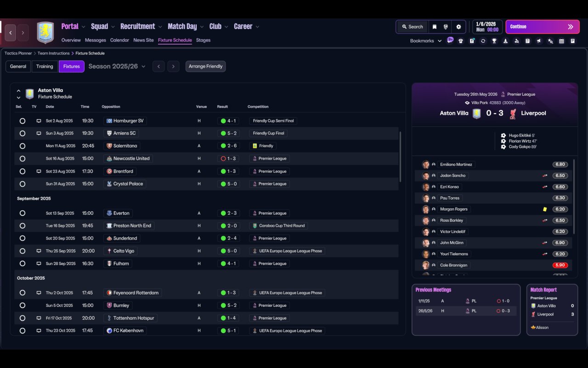Image resolution: width=588 pixels, height=368 pixels.
Task: Click the player ratings list scrollbar
Action: pos(574,196)
